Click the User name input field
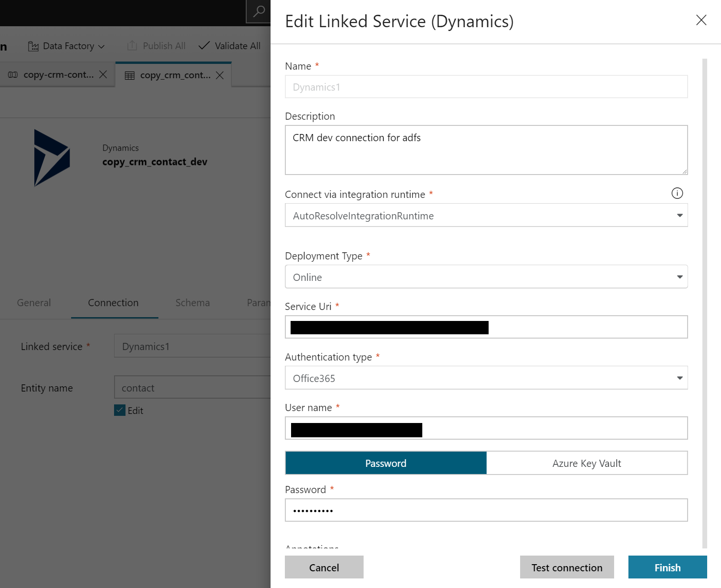 (486, 428)
